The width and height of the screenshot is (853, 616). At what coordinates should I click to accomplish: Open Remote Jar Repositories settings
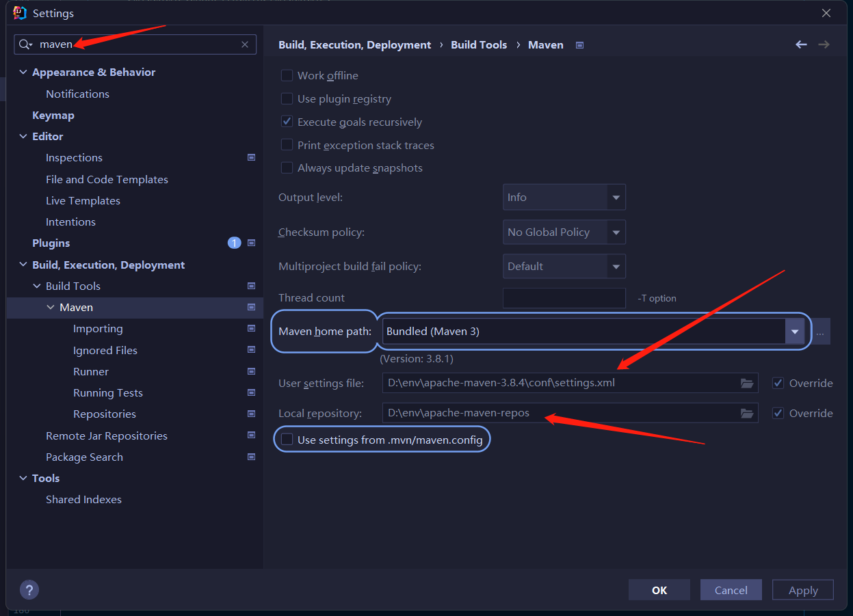pyautogui.click(x=107, y=436)
